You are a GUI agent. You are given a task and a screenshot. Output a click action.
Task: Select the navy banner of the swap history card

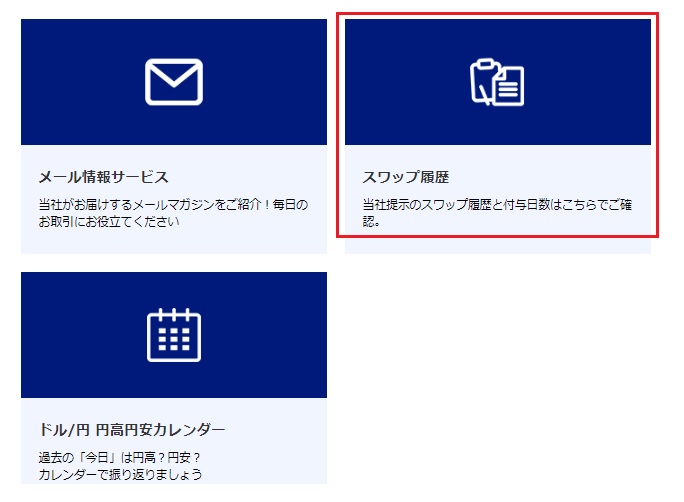(498, 82)
